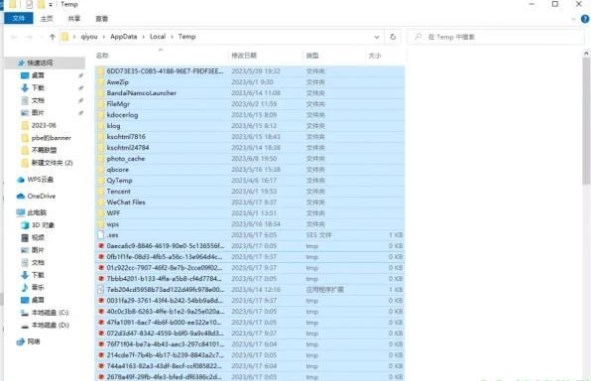Click the AppData breadcrumb segment
Image resolution: width=591 pixels, height=381 pixels.
[x=124, y=37]
